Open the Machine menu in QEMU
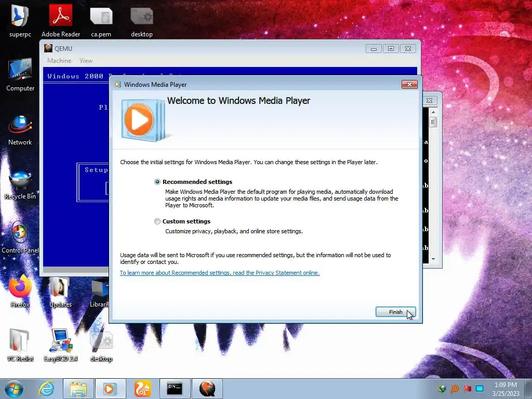Screen dimensions: 532x399 pos(59,61)
